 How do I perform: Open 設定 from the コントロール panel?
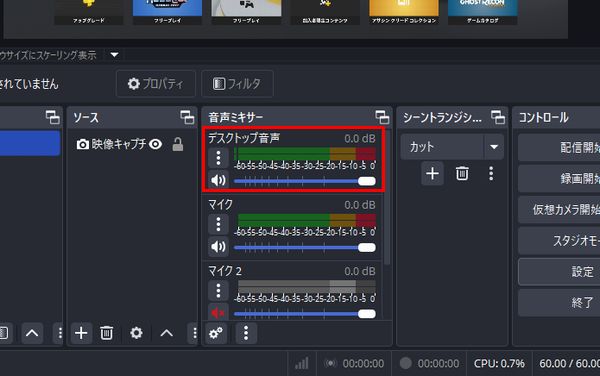(559, 272)
